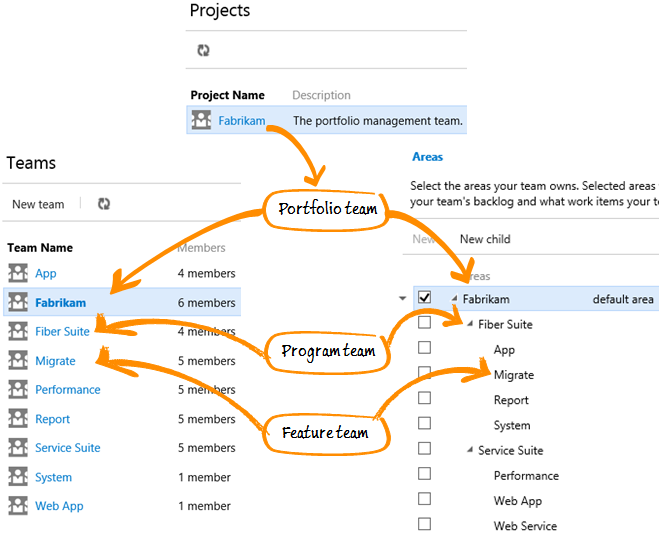Check the Fiber Suite area checkbox
The height and width of the screenshot is (544, 659).
(x=424, y=323)
